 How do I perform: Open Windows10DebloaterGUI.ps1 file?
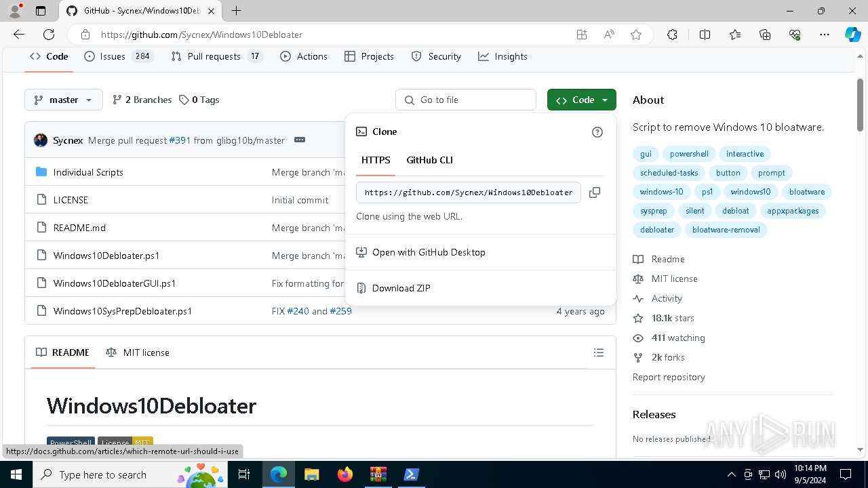point(115,283)
